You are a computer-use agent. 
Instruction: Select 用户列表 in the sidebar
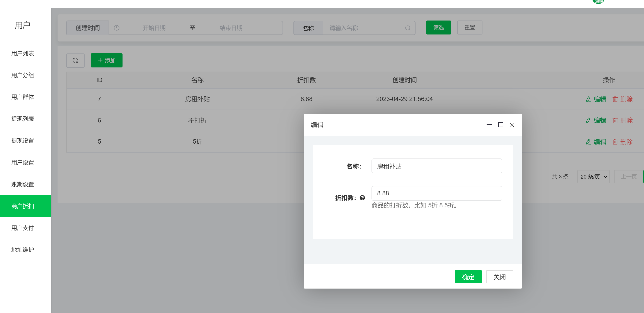(x=22, y=53)
